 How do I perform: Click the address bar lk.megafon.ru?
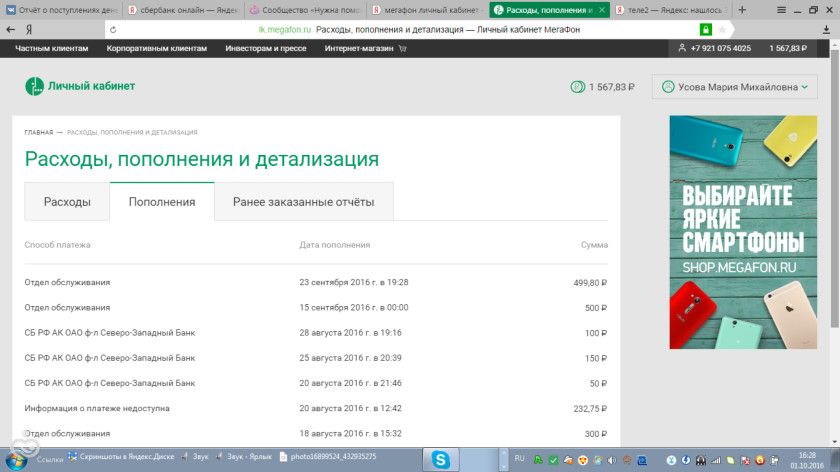click(284, 30)
